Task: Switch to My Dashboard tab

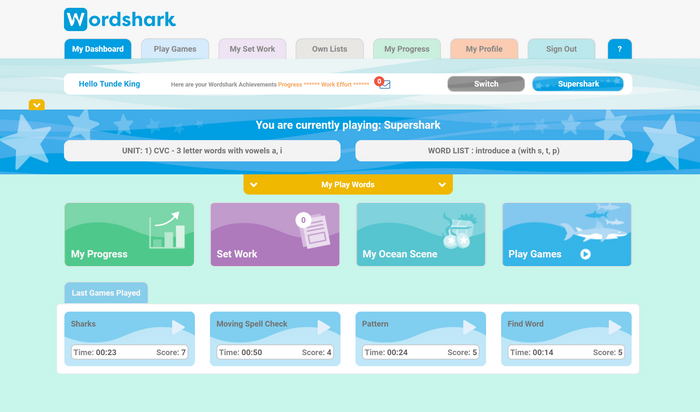Action: [x=98, y=49]
